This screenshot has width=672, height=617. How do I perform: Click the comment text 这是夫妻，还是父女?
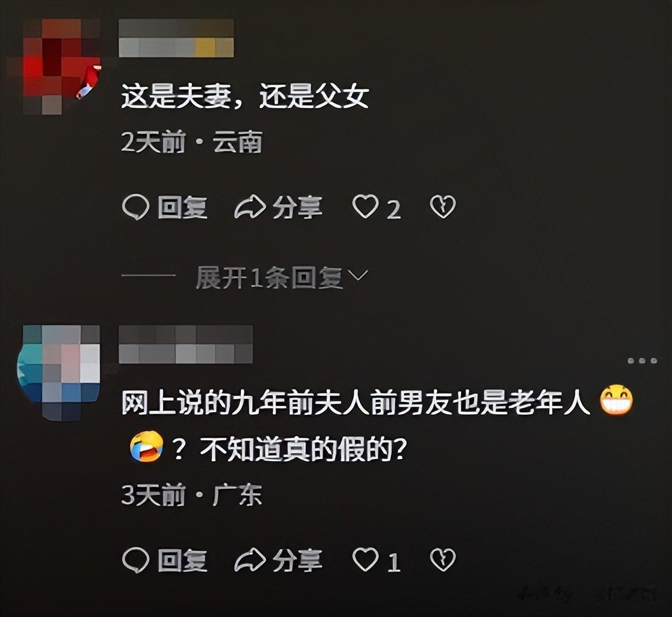(245, 97)
